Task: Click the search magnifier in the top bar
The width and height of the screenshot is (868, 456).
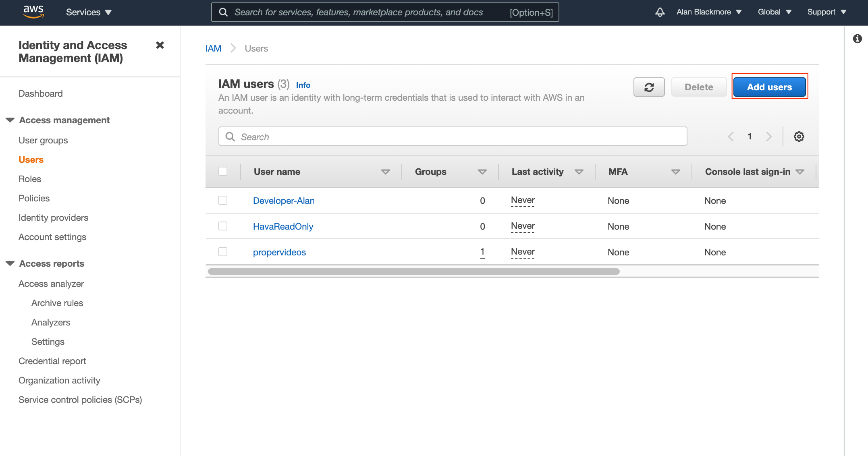Action: point(224,12)
